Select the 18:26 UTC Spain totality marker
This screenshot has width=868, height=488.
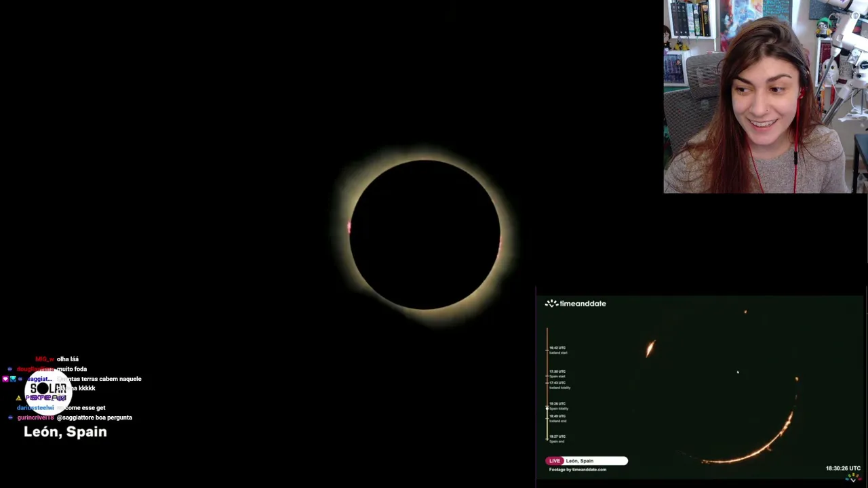pos(559,406)
